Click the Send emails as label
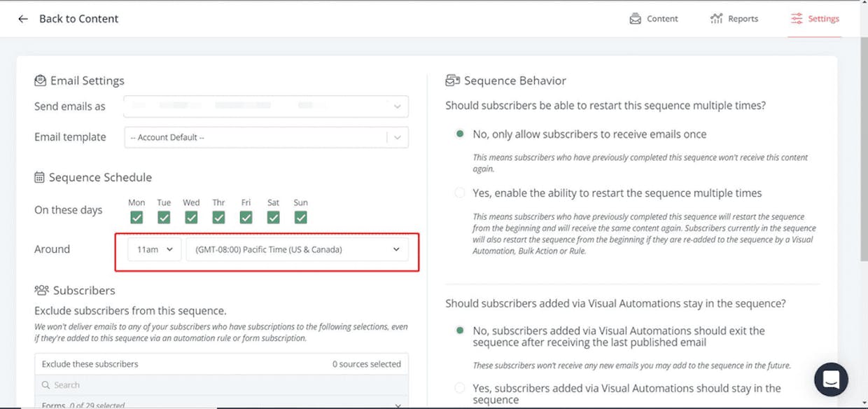The height and width of the screenshot is (409, 868). pos(70,106)
